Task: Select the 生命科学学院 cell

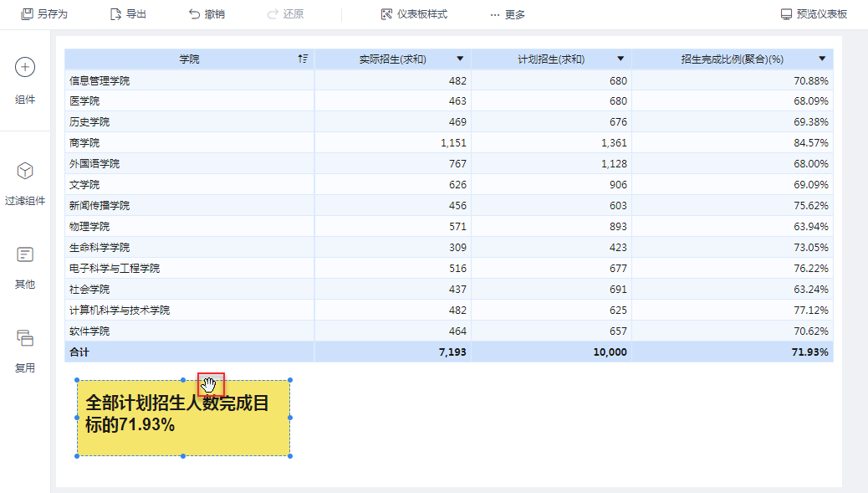Action: 189,248
